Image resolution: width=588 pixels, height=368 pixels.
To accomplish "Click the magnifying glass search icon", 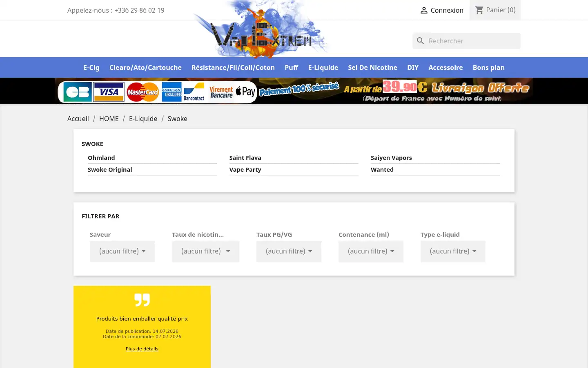I will pos(420,41).
